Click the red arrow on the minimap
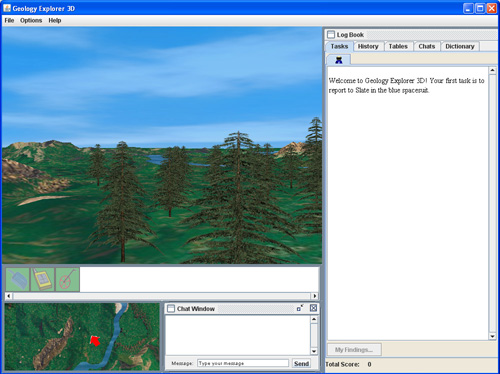 tap(95, 341)
